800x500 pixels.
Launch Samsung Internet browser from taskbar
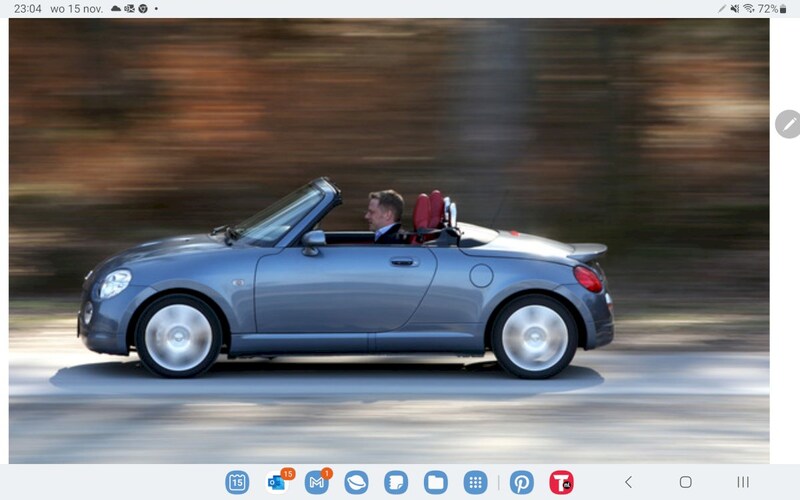(x=356, y=482)
